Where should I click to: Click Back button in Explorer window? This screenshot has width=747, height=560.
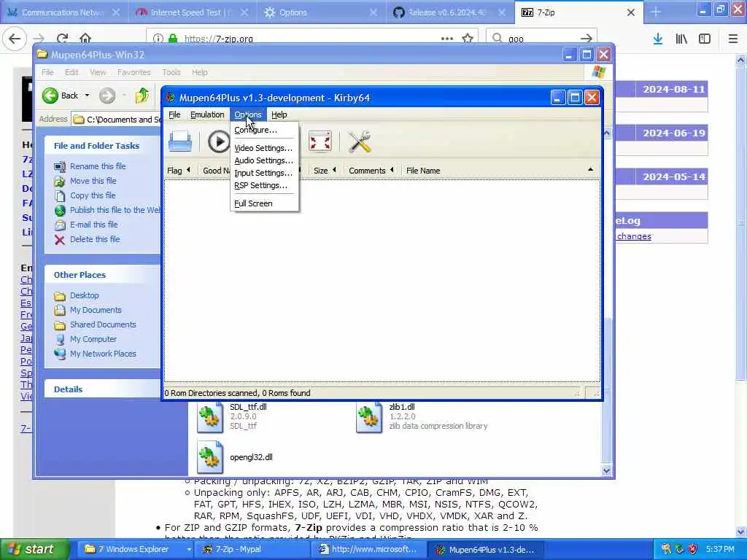pos(61,96)
